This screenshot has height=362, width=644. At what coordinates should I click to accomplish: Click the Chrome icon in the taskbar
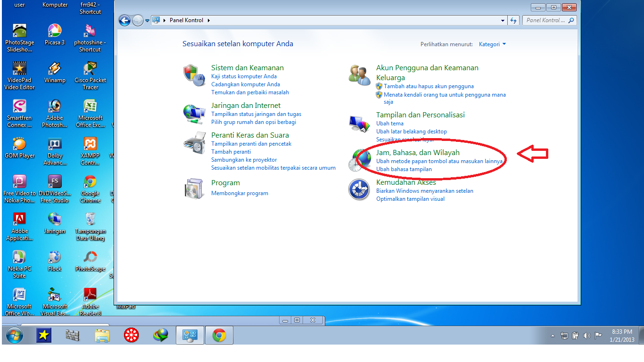click(x=219, y=335)
